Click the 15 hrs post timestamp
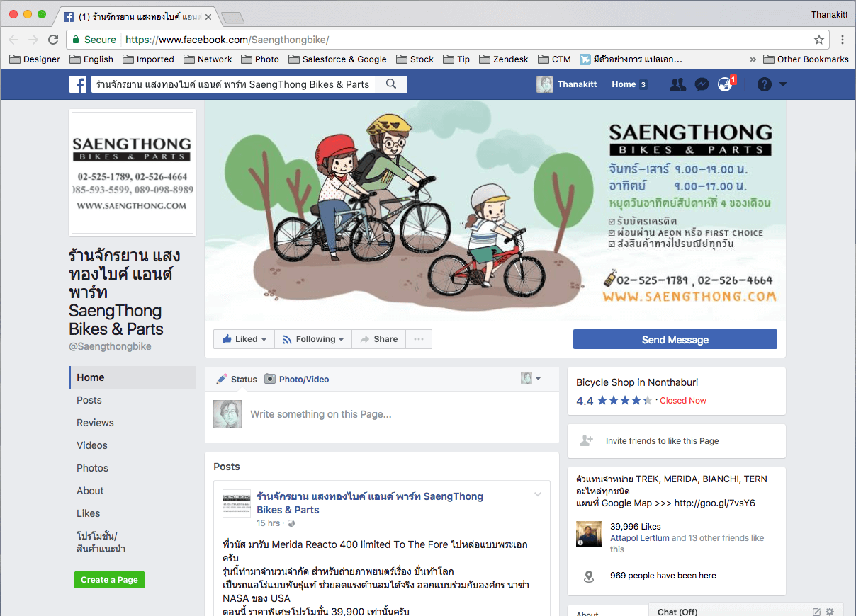Screen dimensions: 856x616 (269, 523)
